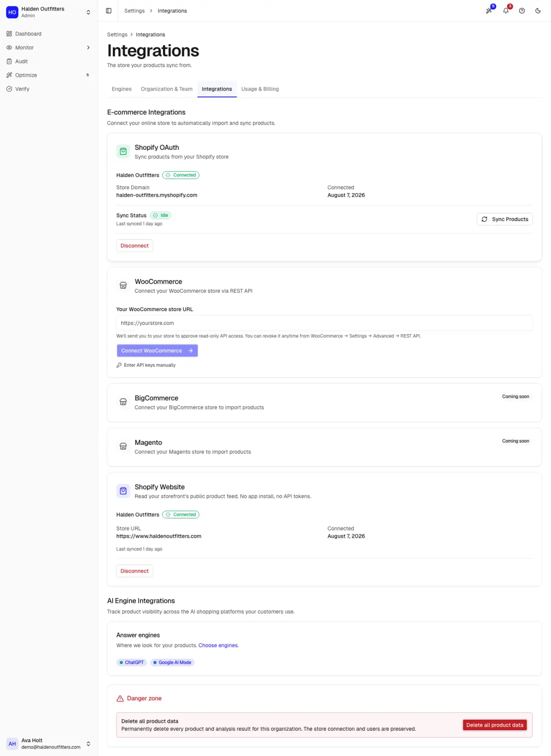
Task: Disconnect the Shopify Website store
Action: 135,571
